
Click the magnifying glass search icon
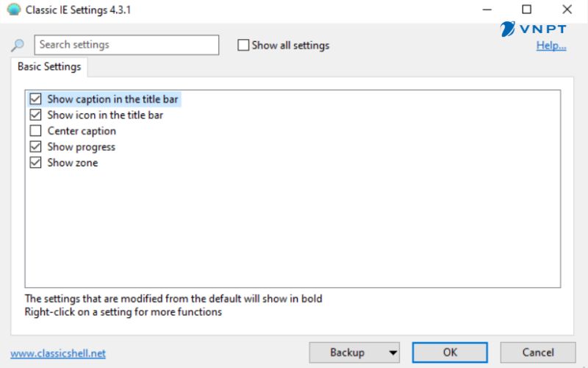click(18, 45)
